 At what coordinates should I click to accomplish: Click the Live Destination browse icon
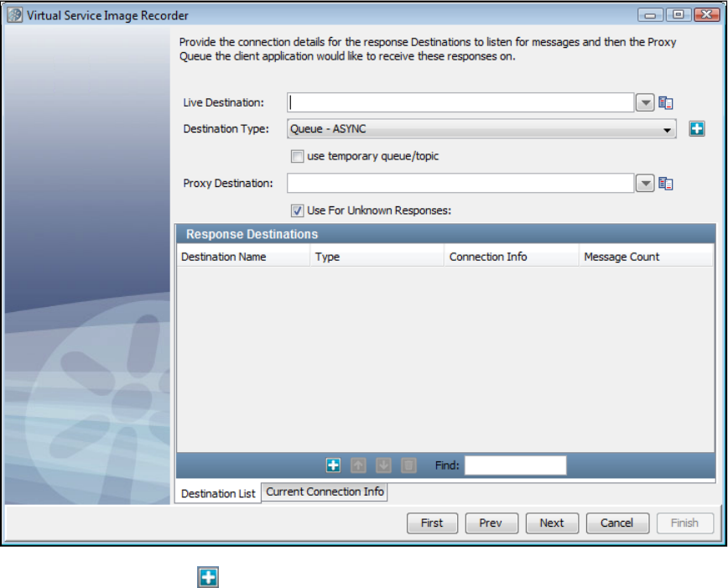pos(666,102)
